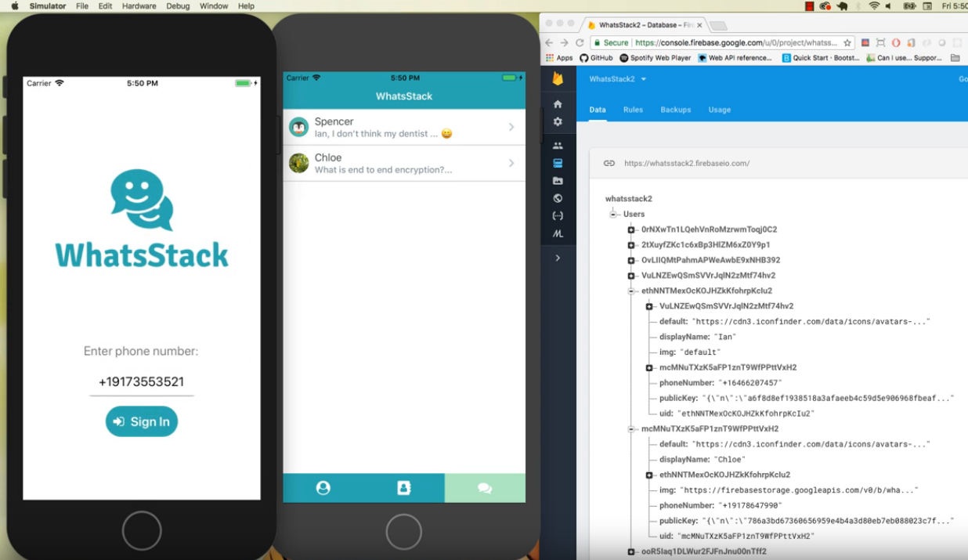Collapse top-level mcMNuTXzK5aFP1znT9WfPPttVxH2 user node
This screenshot has height=560, width=968.
pos(631,429)
